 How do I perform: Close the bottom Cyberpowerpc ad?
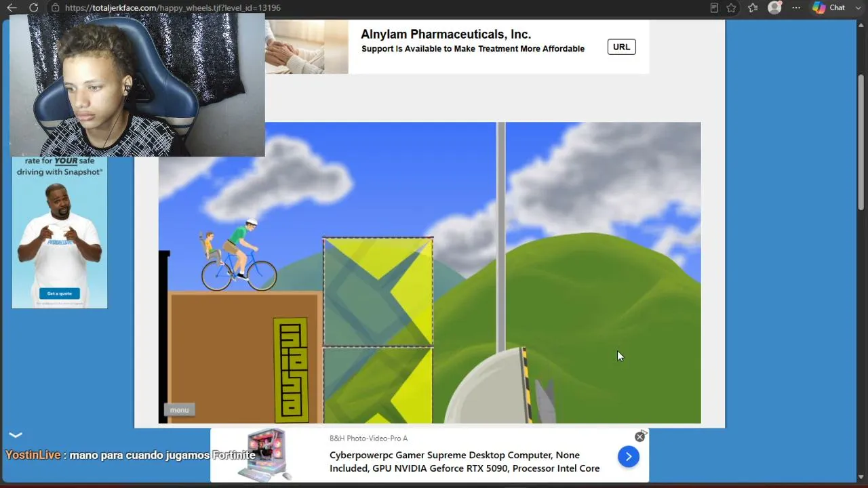[x=639, y=437]
